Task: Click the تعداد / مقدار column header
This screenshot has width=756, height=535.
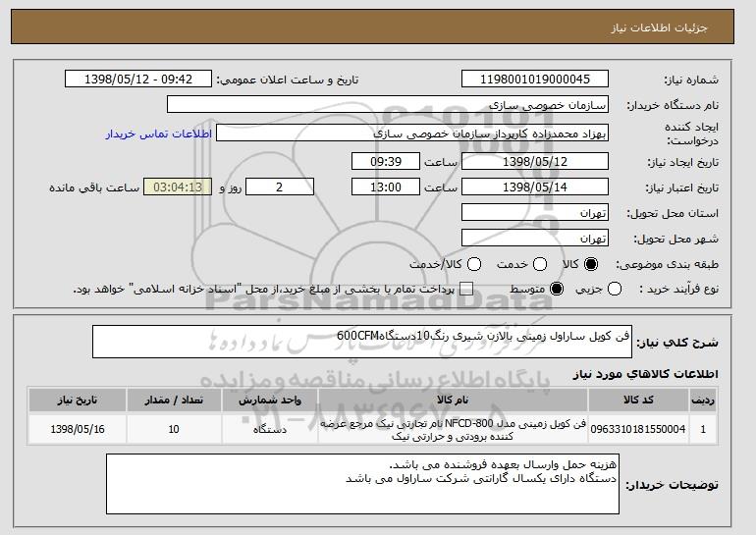Action: (174, 401)
